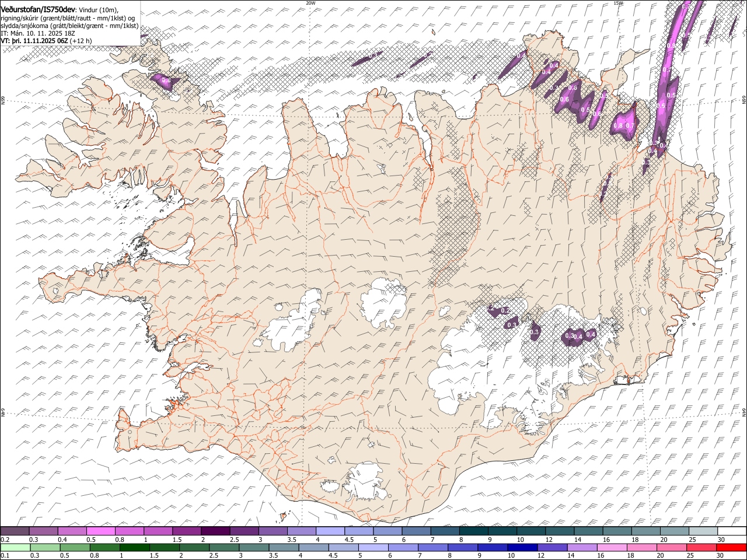Pick the 0.2 swatch on purple scale
The image size is (747, 560).
(x=15, y=531)
